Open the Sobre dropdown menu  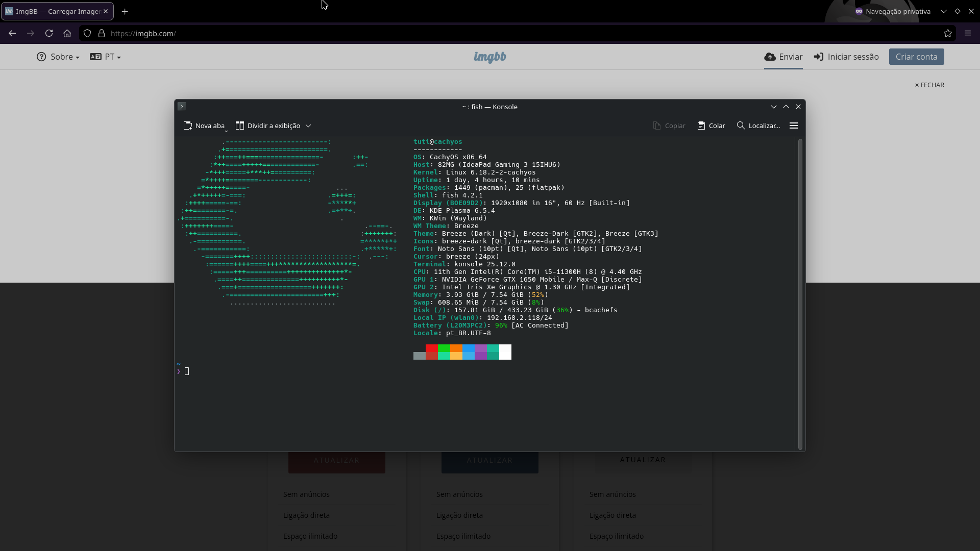coord(58,57)
